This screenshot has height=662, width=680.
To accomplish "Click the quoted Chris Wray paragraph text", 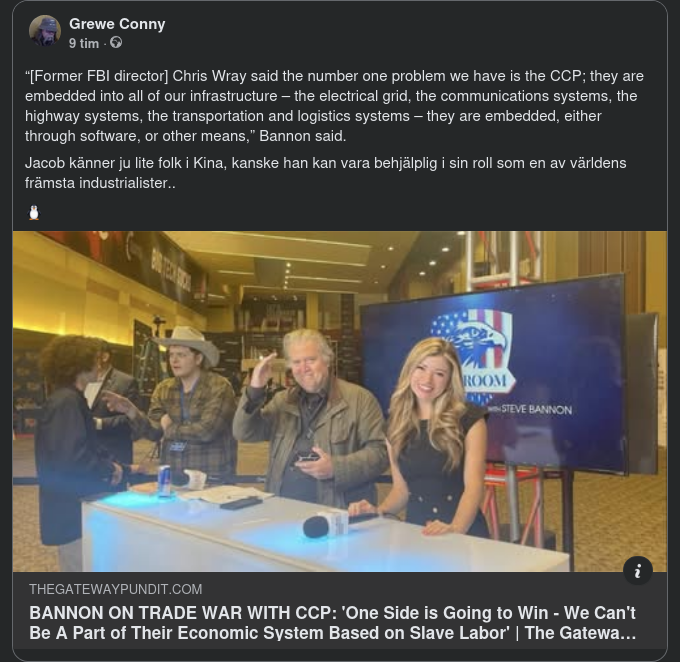I will (x=334, y=106).
